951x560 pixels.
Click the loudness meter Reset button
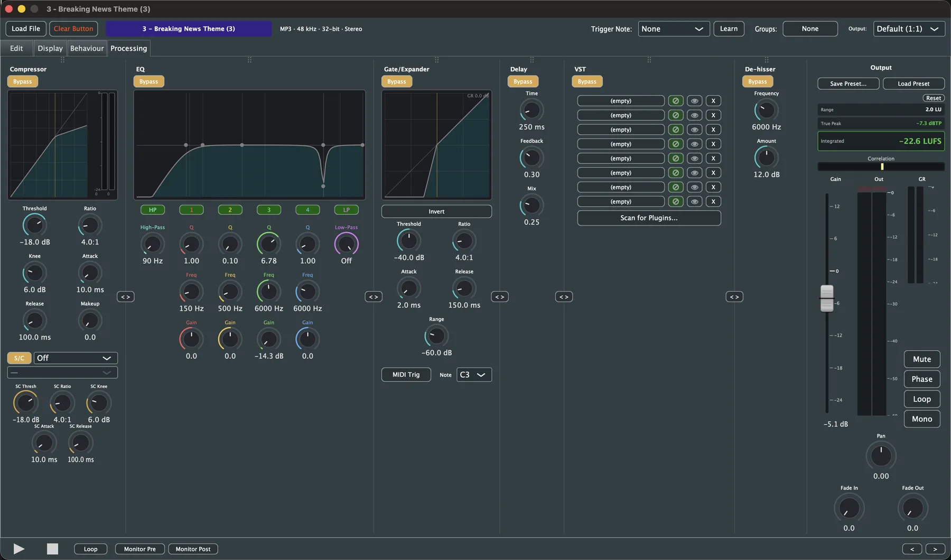tap(934, 98)
